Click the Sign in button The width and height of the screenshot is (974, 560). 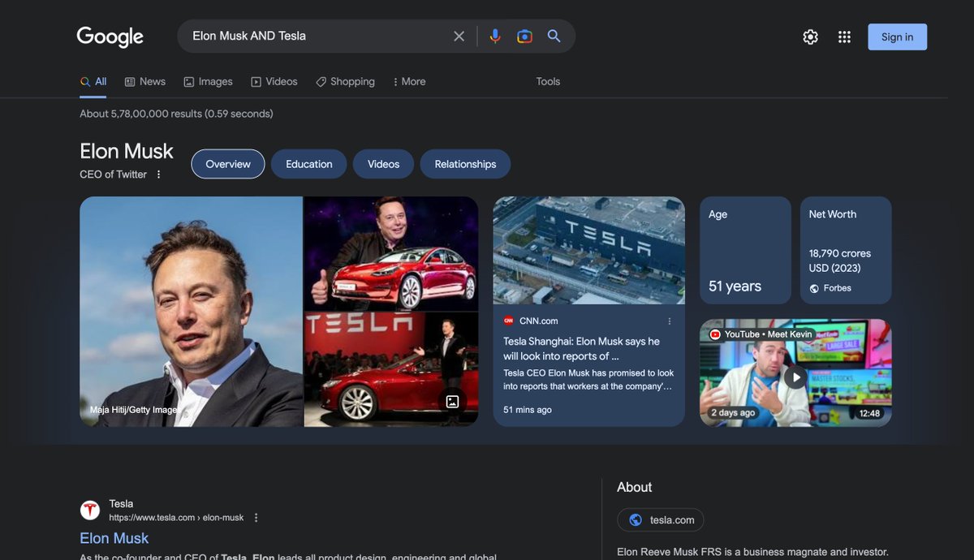pyautogui.click(x=897, y=37)
